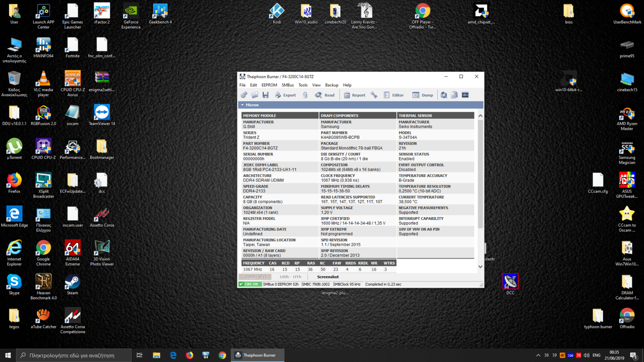The width and height of the screenshot is (644, 362).
Task: Switch to the 000h - 0FFh tab
Action: [x=256, y=277]
